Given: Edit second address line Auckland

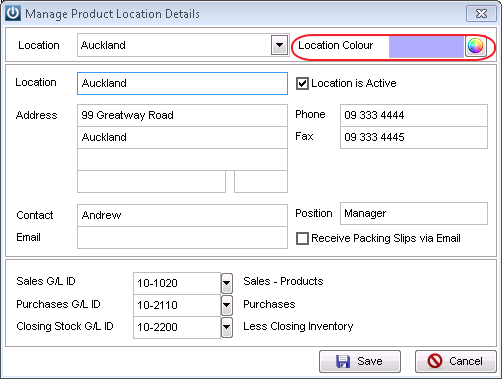Looking at the screenshot, I should (182, 137).
